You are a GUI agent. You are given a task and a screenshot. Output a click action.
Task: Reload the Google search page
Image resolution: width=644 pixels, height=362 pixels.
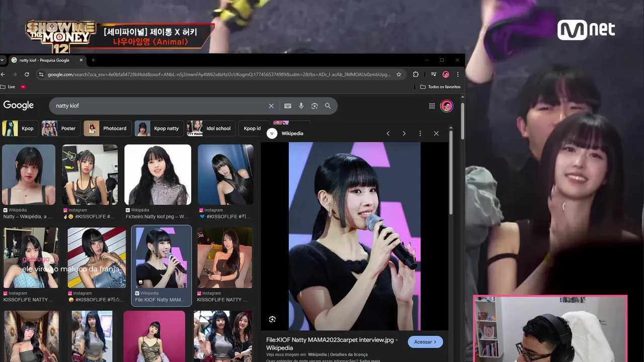coord(27,74)
